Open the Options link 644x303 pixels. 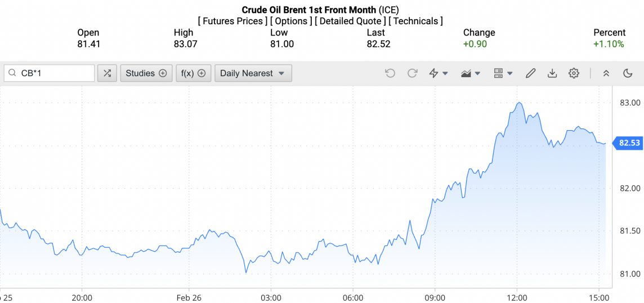pos(292,21)
